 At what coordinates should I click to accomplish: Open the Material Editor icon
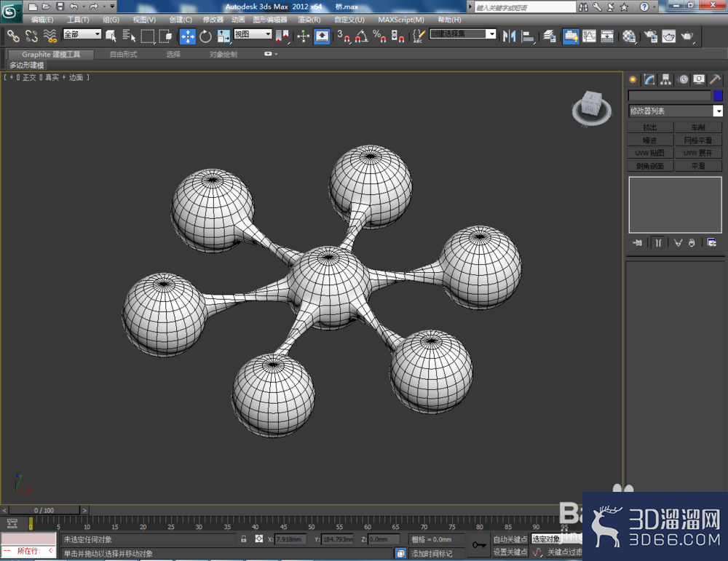(x=629, y=36)
